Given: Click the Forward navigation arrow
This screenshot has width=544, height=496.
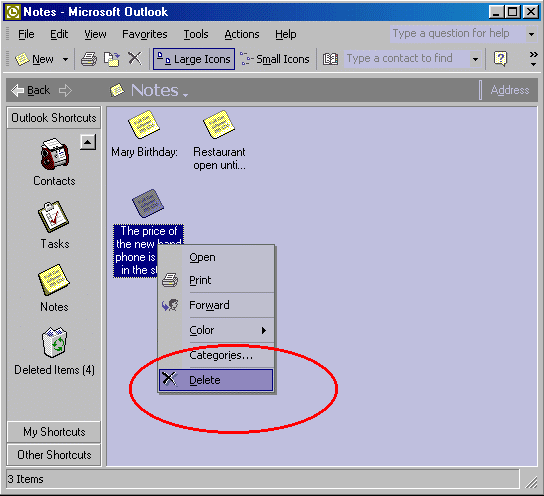Looking at the screenshot, I should (x=65, y=91).
